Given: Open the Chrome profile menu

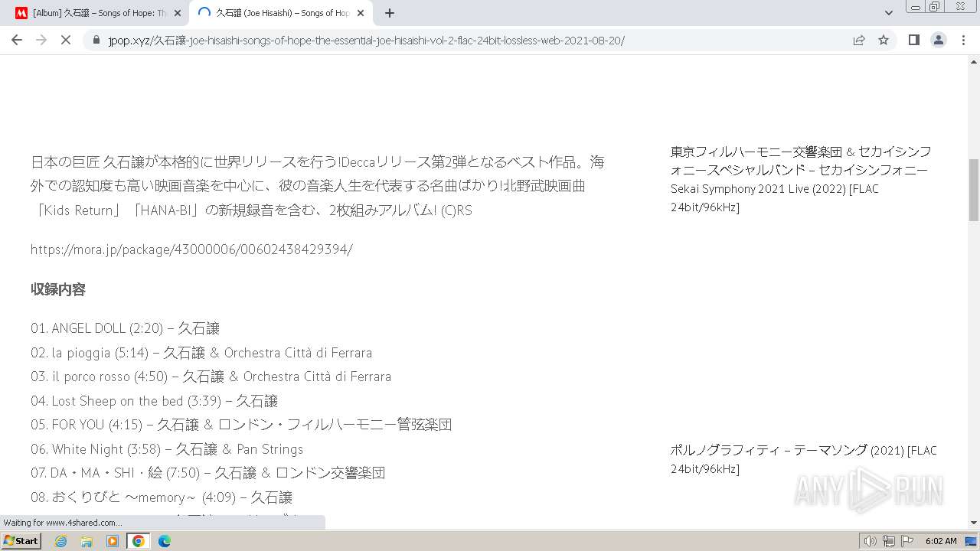Looking at the screenshot, I should pyautogui.click(x=939, y=40).
